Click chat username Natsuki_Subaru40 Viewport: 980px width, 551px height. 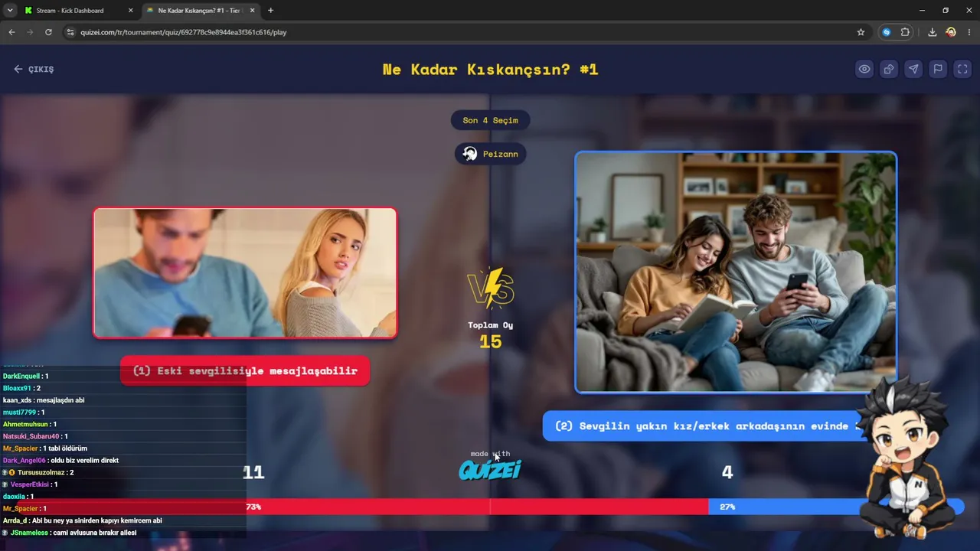coord(31,436)
